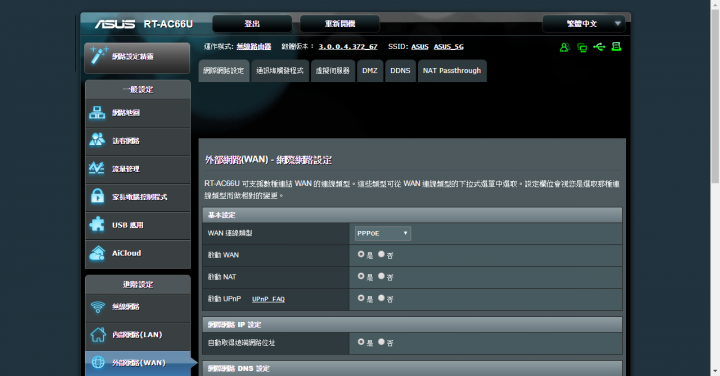Open the 無線路由器 operation mode link
This screenshot has width=720, height=376.
(x=254, y=47)
